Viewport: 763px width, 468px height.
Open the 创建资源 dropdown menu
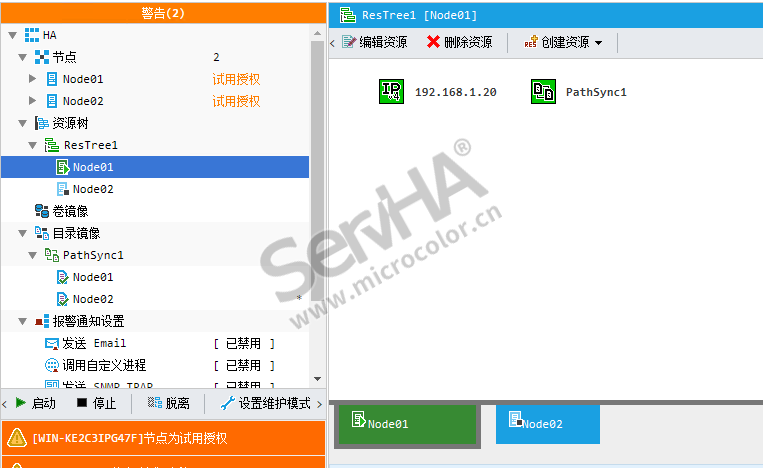pyautogui.click(x=563, y=42)
